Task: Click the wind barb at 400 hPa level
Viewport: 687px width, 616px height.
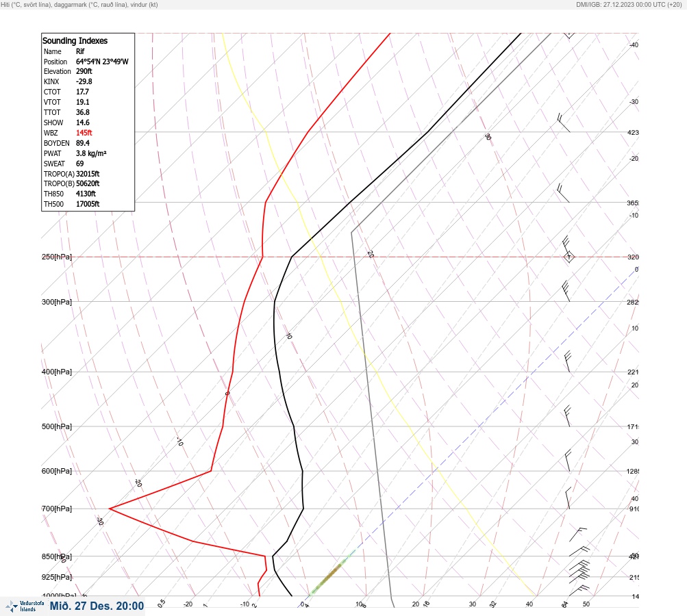Action: pos(568,361)
